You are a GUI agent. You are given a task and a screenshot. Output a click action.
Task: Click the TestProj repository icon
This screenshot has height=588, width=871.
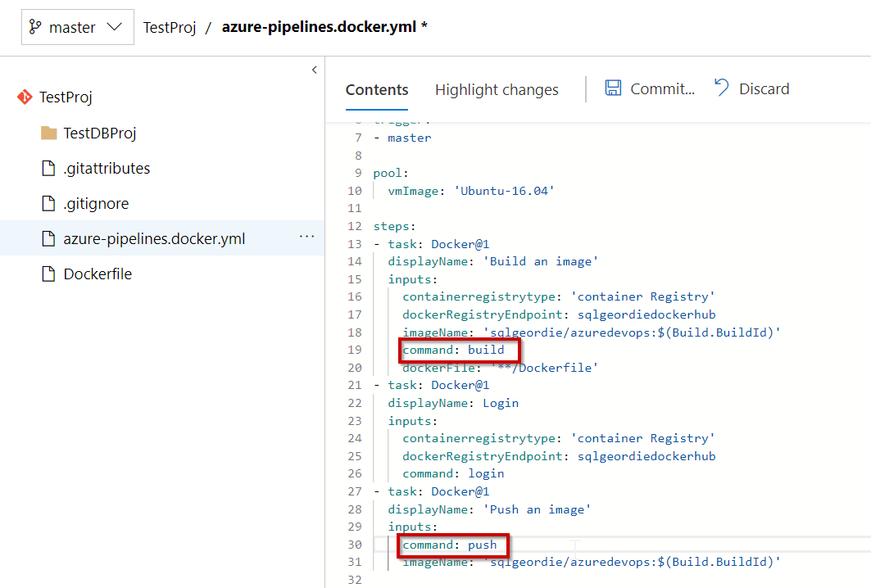[25, 97]
